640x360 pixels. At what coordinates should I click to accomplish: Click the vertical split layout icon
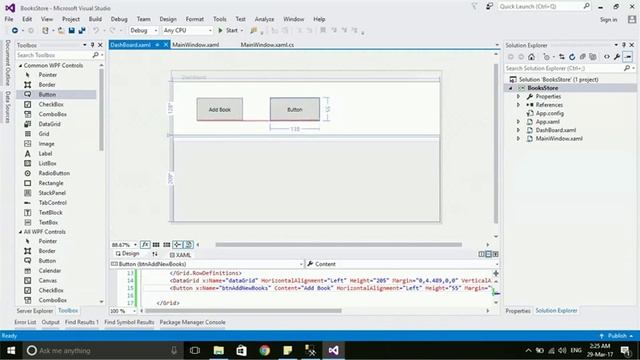[482, 254]
